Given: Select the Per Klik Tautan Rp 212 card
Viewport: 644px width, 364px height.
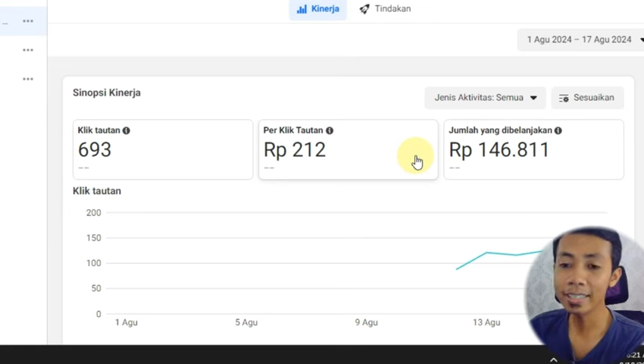Looking at the screenshot, I should 349,149.
